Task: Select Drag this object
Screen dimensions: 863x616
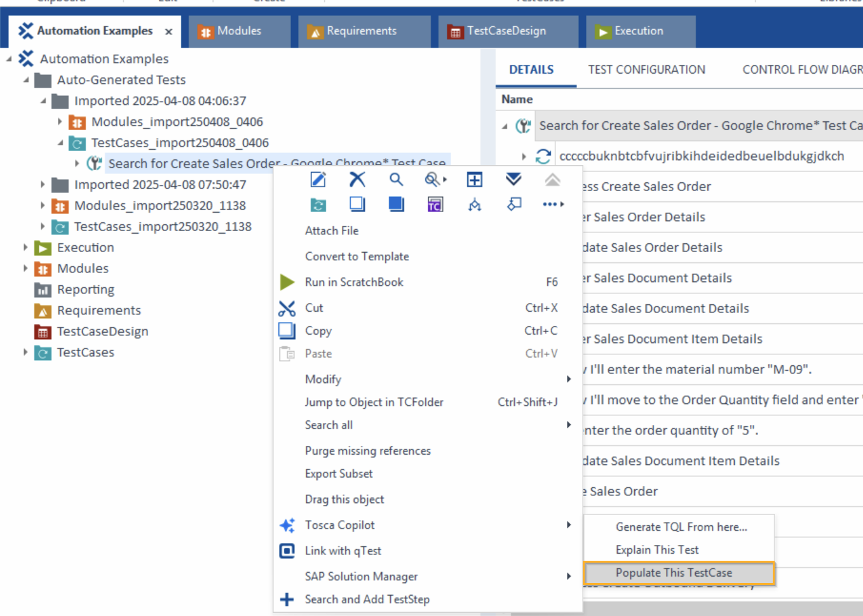Action: click(x=344, y=500)
